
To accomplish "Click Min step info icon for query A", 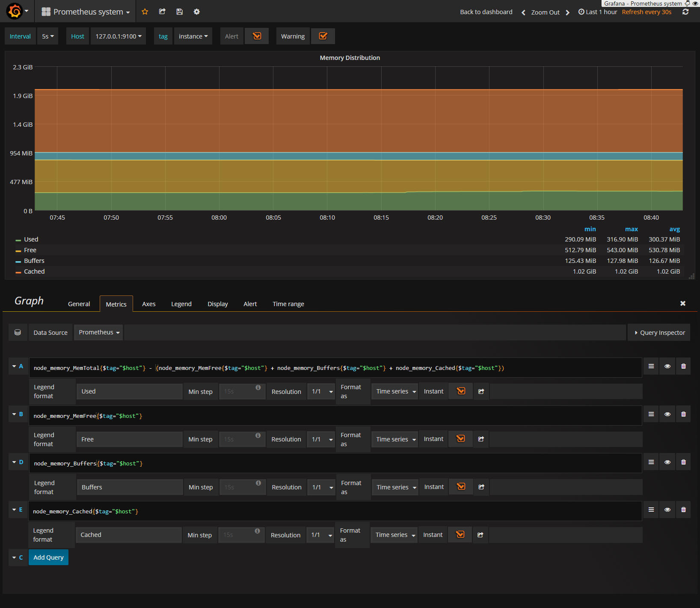I will (x=258, y=387).
